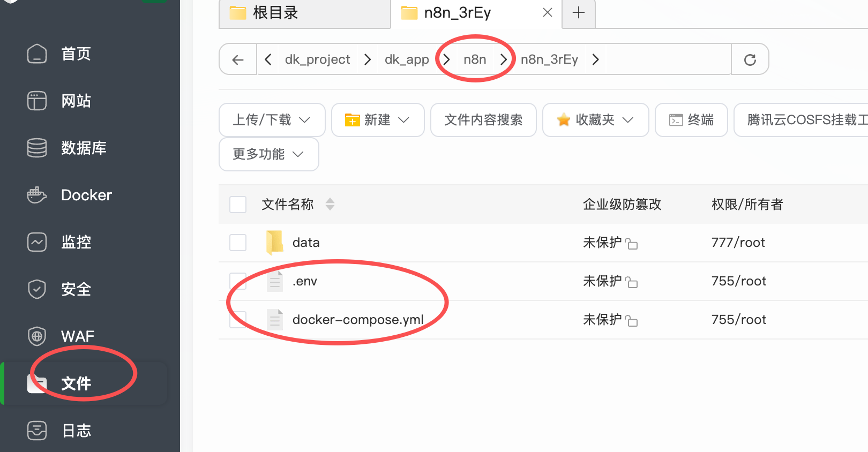Open the favorites dropdown

click(x=595, y=120)
